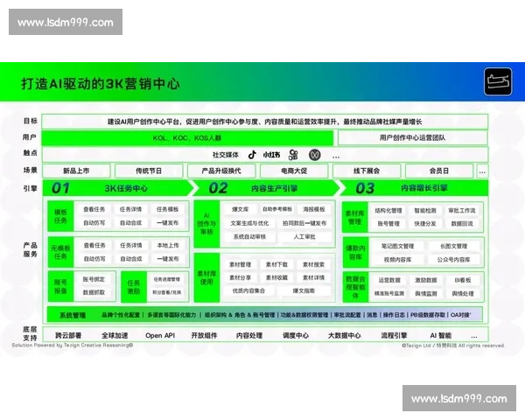Click 爆文库 cell
Screen dimensions: 525x420
pos(241,209)
